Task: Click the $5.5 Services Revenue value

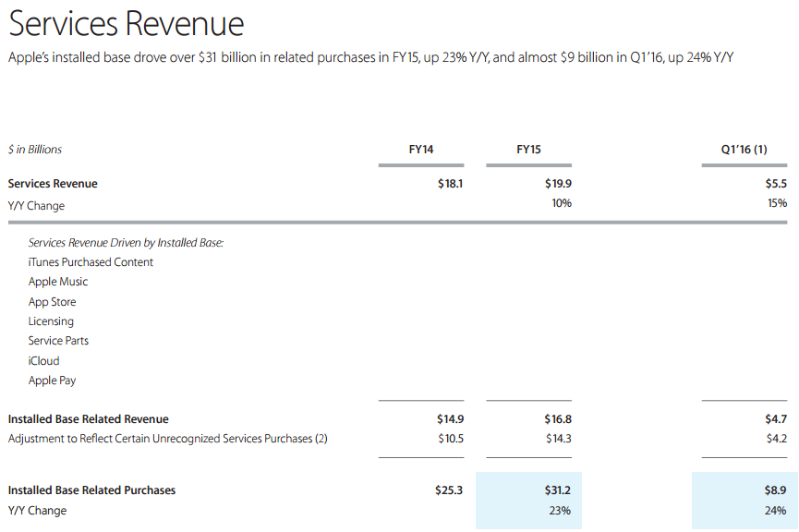Action: click(x=776, y=184)
